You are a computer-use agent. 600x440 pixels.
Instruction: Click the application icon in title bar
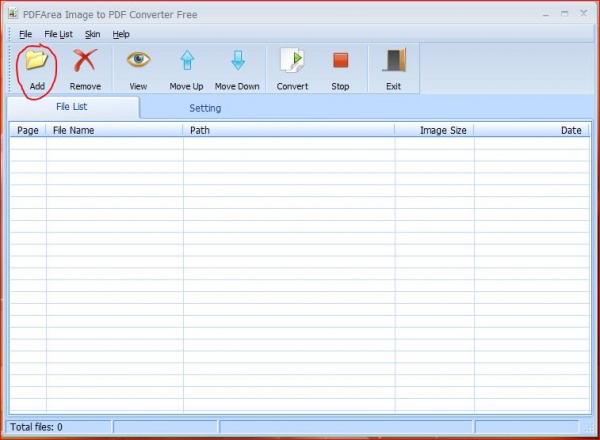coord(13,14)
